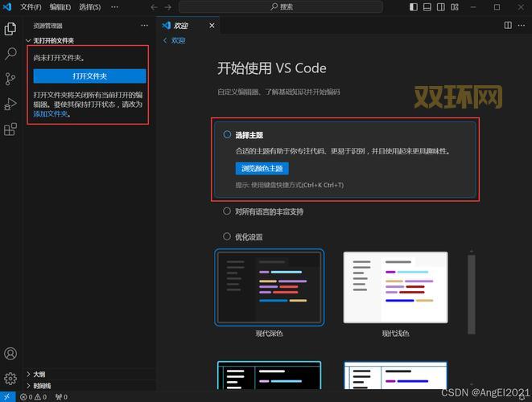Open the Manage gear icon

click(x=10, y=378)
